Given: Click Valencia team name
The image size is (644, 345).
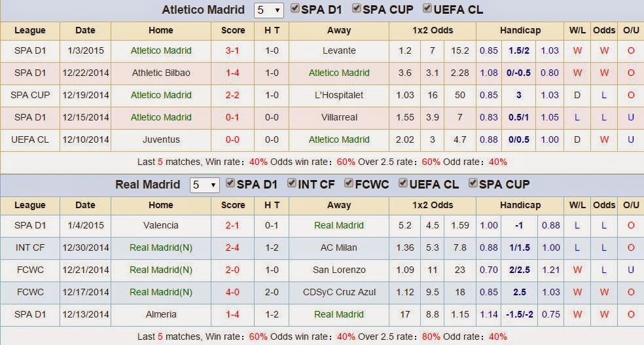Looking at the screenshot, I should click(160, 225).
